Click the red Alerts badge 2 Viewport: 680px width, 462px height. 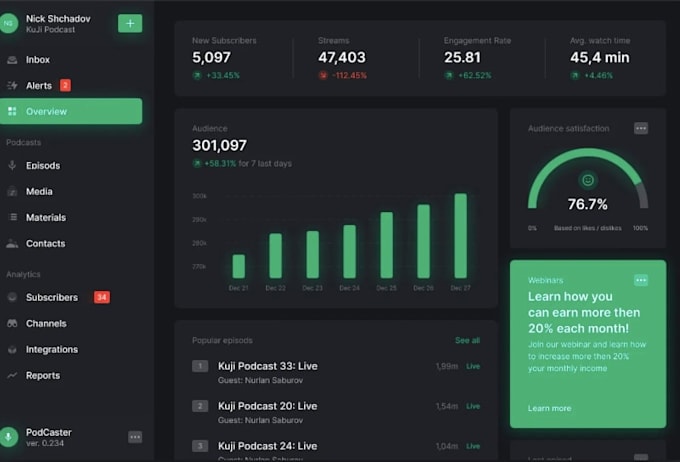click(65, 85)
